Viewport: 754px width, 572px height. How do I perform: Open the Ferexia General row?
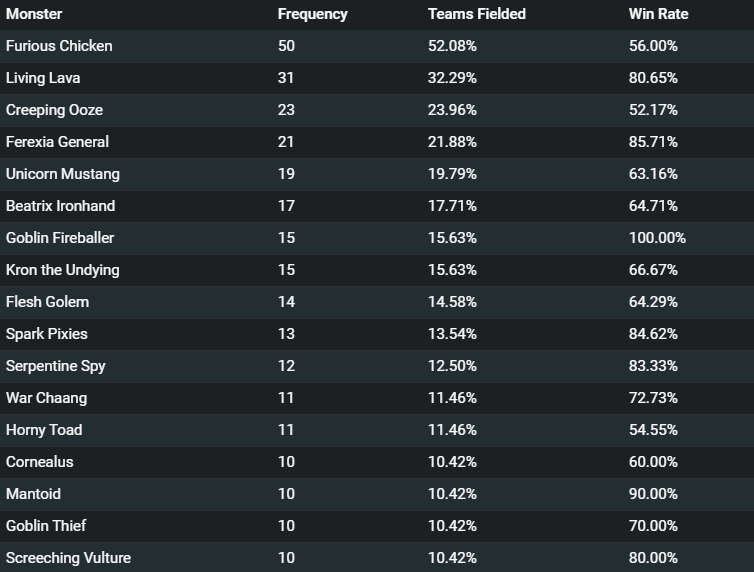coord(377,142)
